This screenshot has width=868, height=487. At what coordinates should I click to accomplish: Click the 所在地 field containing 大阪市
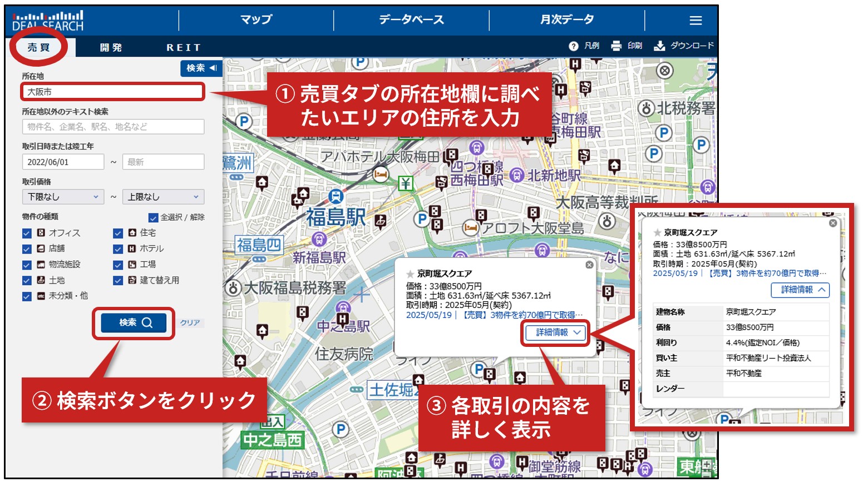113,92
